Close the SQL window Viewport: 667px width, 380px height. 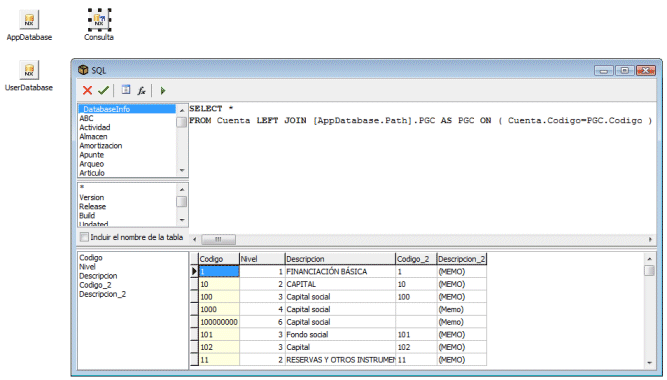[x=646, y=71]
